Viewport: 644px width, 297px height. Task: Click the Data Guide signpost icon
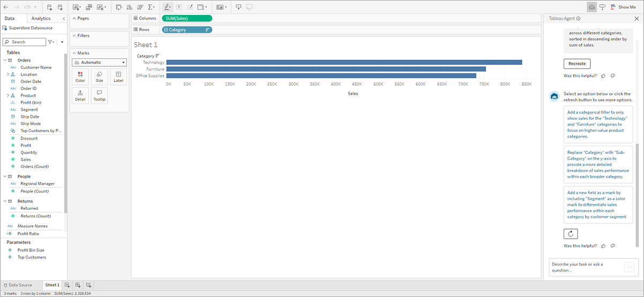(x=603, y=7)
